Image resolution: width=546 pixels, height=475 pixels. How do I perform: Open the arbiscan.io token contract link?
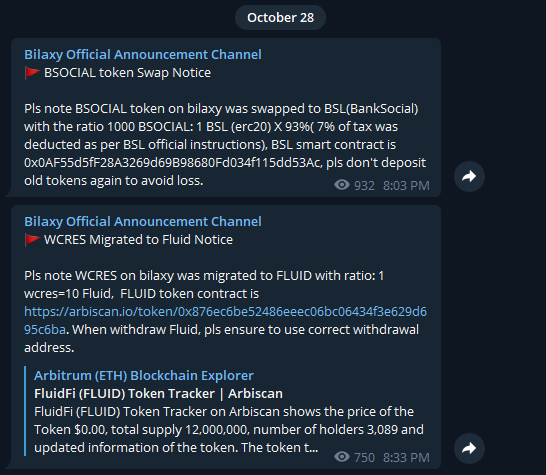coord(225,320)
